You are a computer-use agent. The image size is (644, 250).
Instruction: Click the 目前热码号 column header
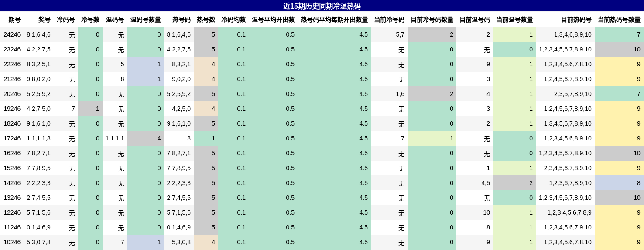tap(576, 20)
